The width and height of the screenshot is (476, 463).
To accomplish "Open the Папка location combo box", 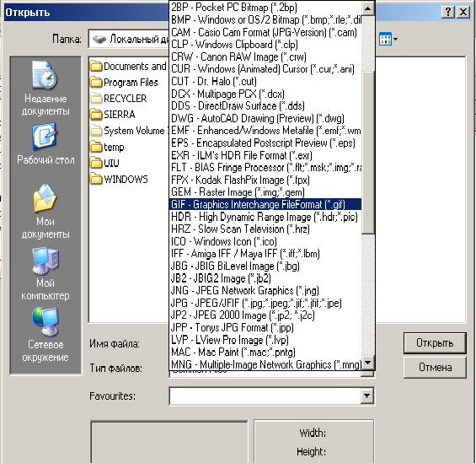I will coord(129,39).
